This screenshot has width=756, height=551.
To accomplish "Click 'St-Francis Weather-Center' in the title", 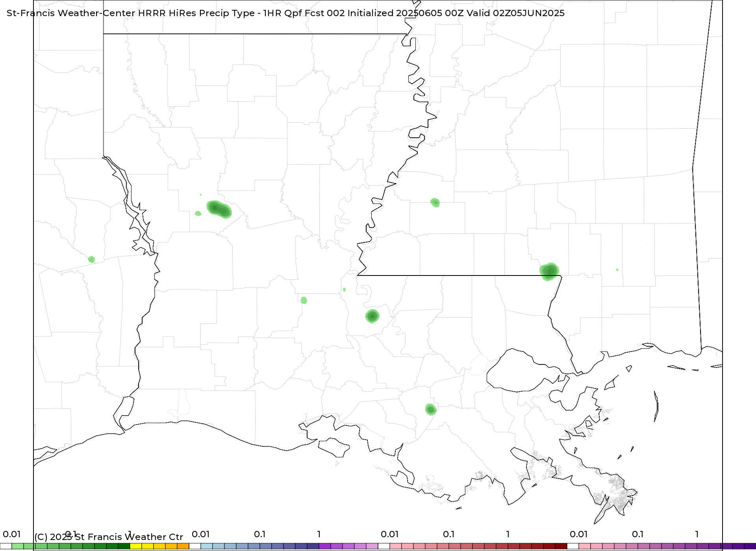I will pos(71,13).
